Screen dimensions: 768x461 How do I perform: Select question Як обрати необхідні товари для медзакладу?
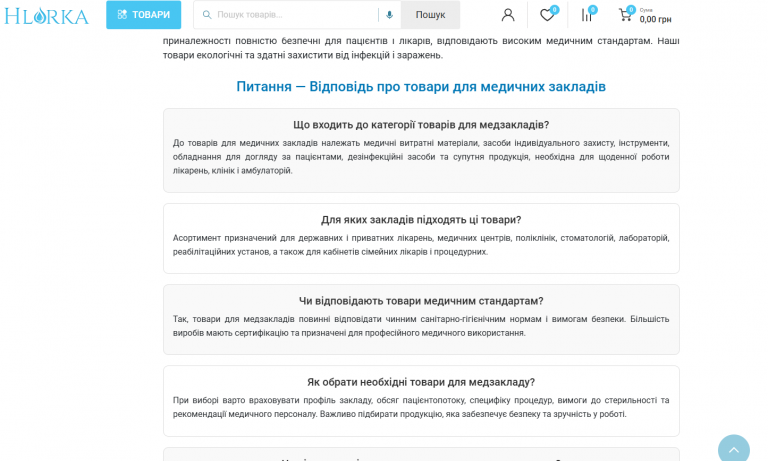click(x=421, y=382)
